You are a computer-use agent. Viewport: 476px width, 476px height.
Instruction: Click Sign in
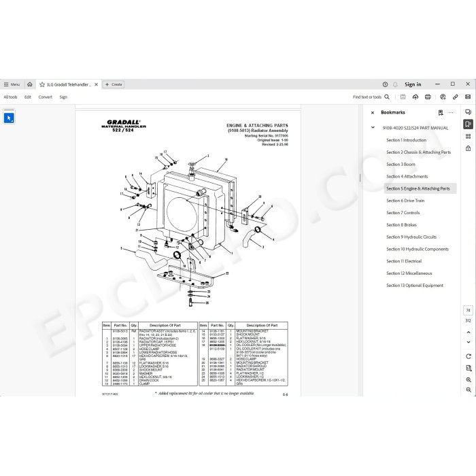click(x=413, y=84)
